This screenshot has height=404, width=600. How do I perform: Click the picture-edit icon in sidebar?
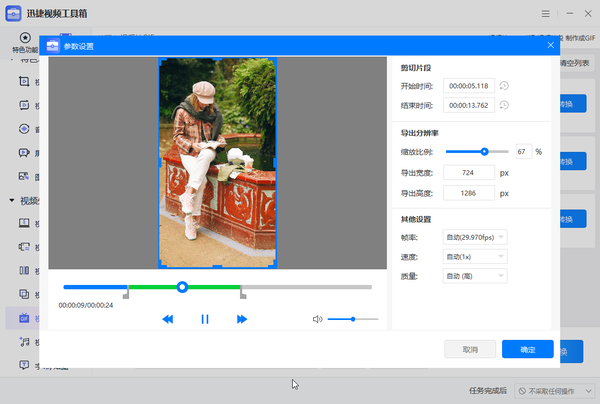(24, 176)
